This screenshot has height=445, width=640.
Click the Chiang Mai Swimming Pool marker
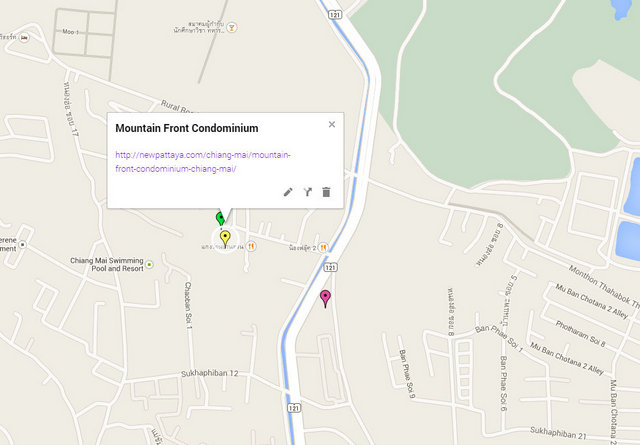point(149,265)
